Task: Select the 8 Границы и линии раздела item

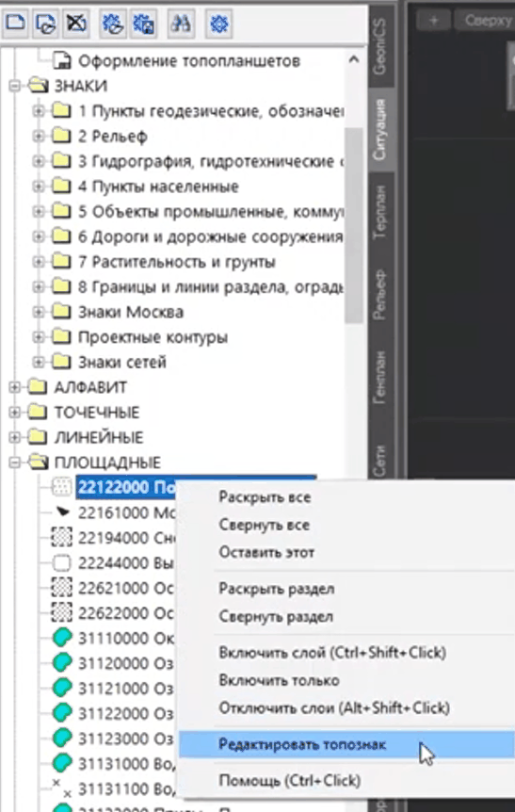Action: click(x=210, y=287)
